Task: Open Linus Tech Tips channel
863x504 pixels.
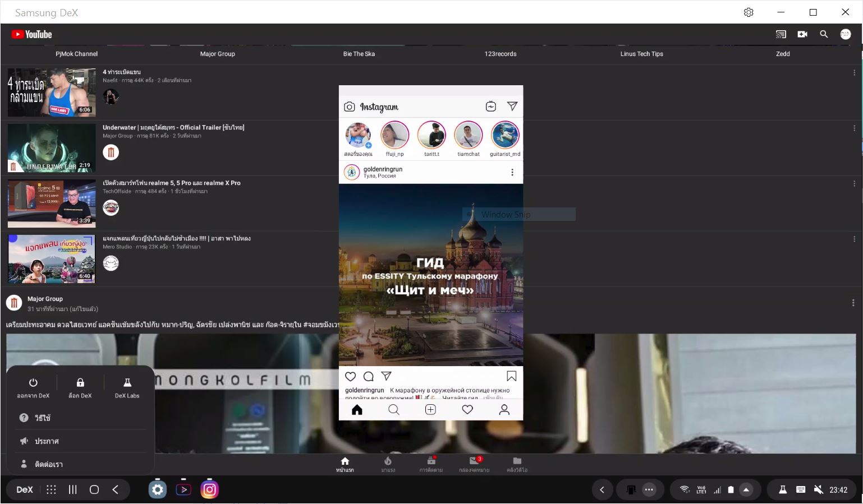Action: [642, 54]
